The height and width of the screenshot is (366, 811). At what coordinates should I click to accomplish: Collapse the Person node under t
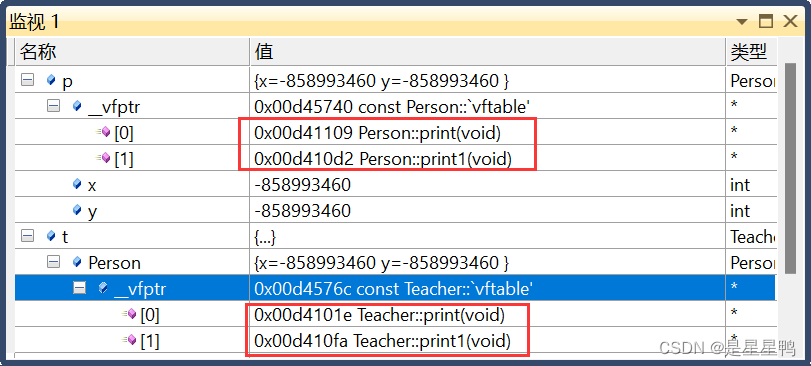point(53,262)
